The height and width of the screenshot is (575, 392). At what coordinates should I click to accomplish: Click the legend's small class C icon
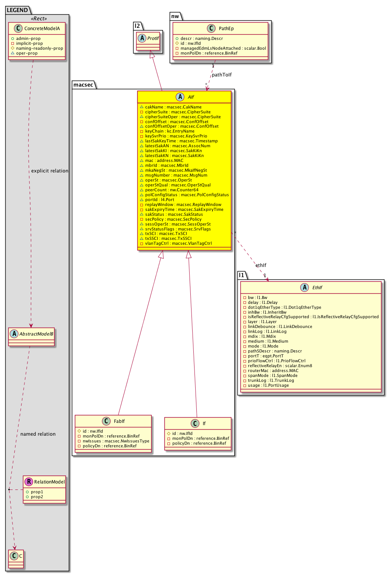[x=14, y=556]
